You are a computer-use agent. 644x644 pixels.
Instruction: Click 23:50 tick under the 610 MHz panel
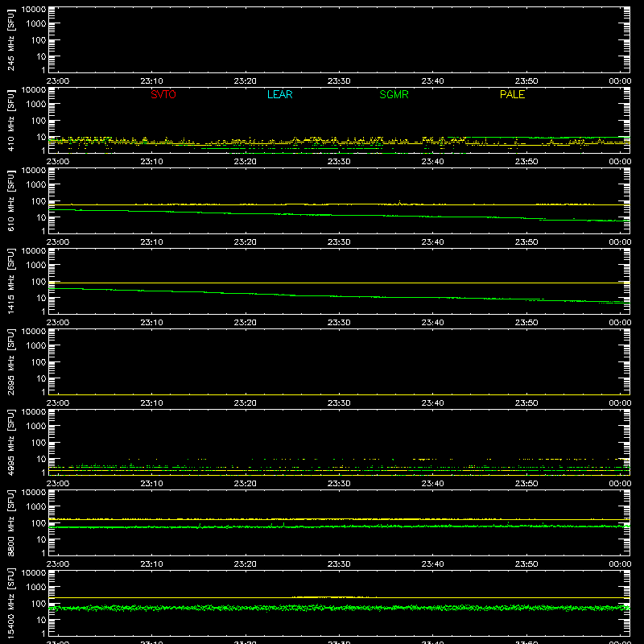(x=526, y=242)
